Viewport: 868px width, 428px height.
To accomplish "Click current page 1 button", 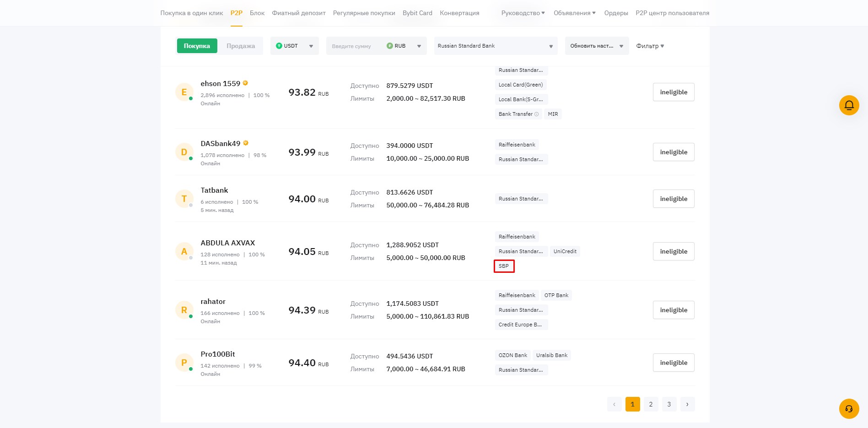I will click(x=632, y=404).
